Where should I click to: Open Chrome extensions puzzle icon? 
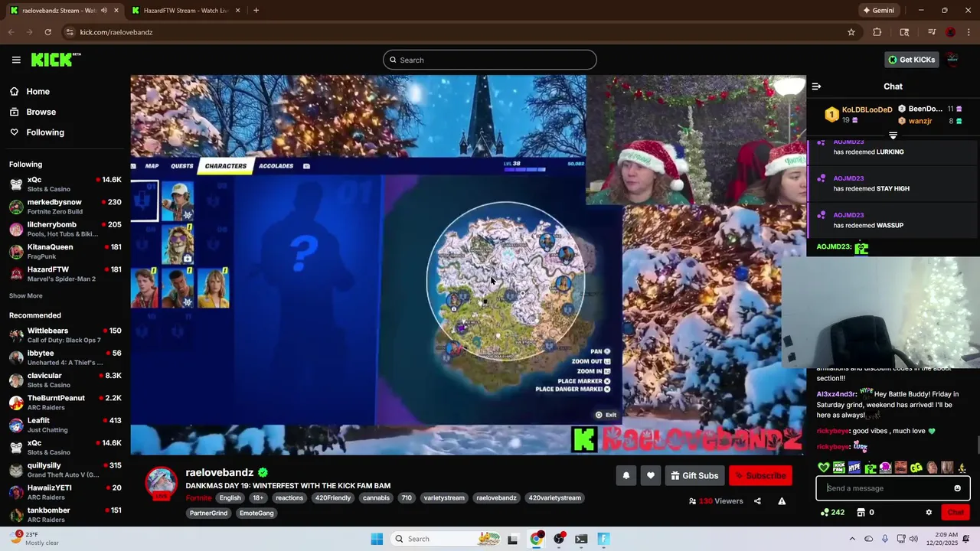877,32
